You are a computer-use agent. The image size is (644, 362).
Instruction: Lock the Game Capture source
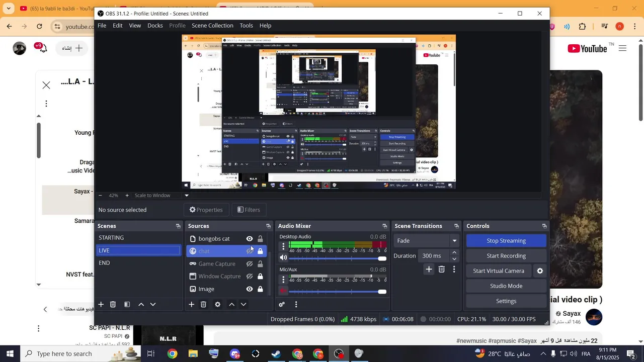click(x=260, y=264)
